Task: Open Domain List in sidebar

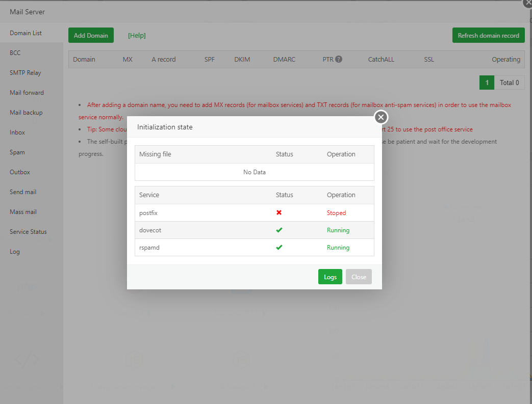Action: pos(32,33)
